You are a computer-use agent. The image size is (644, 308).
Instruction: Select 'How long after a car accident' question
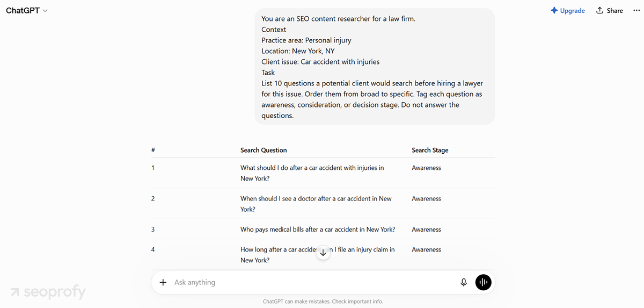[x=318, y=255]
